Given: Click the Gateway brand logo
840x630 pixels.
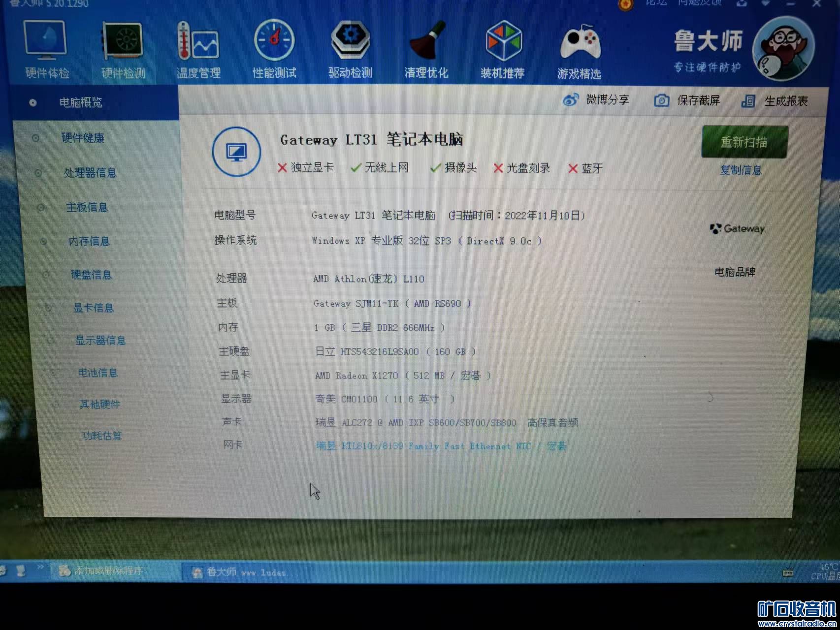Looking at the screenshot, I should point(738,228).
